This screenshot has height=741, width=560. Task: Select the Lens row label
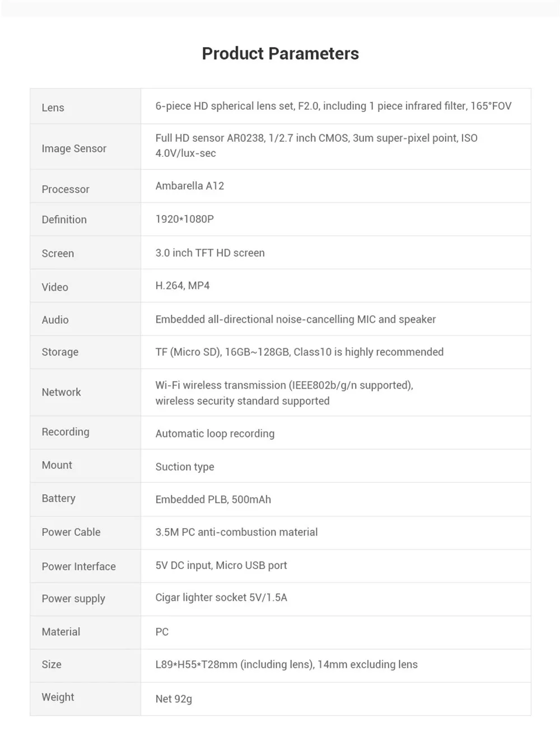tap(53, 108)
